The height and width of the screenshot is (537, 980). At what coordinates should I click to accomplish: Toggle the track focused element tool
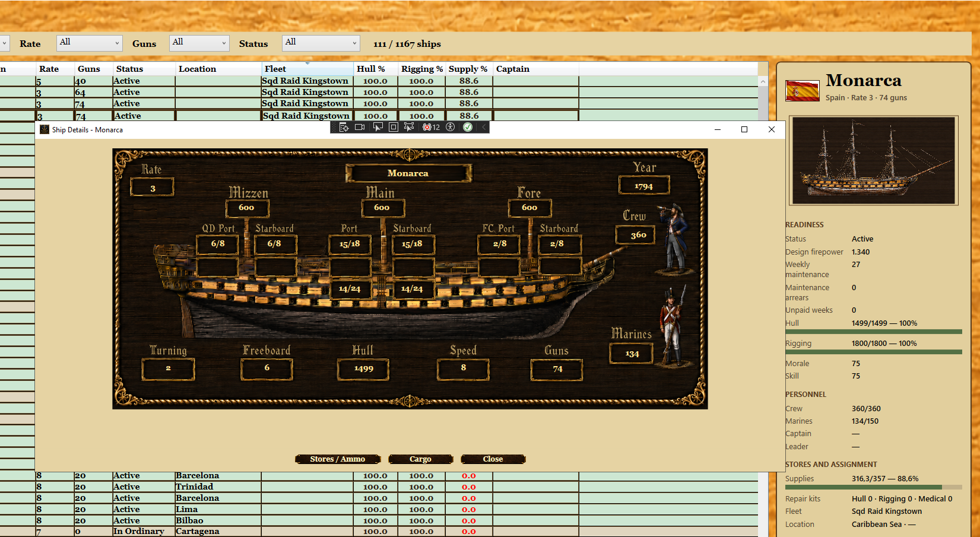409,127
